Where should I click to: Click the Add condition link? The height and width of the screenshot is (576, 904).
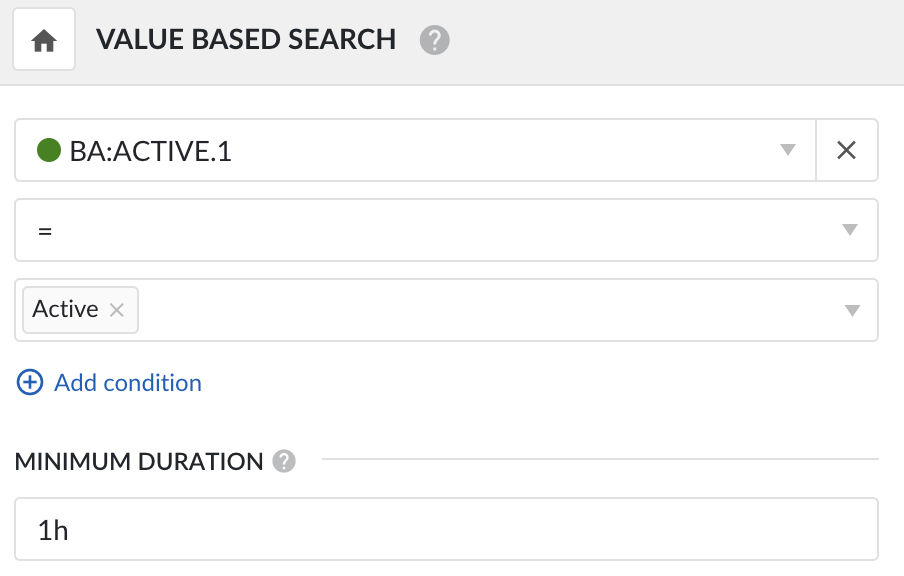click(x=127, y=382)
